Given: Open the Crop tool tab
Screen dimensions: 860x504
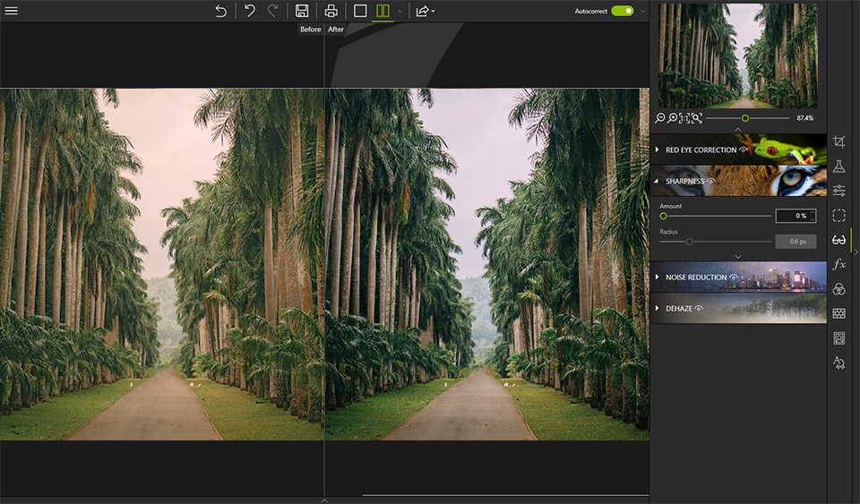Looking at the screenshot, I should (838, 141).
